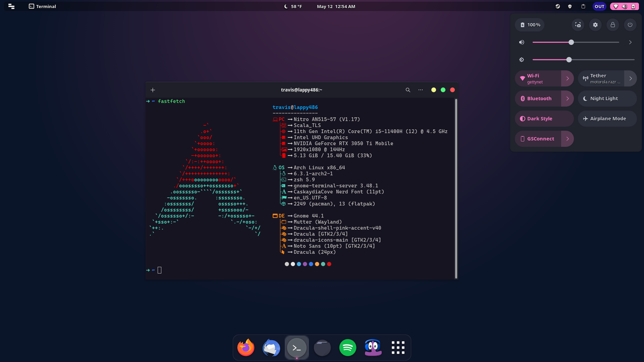Viewport: 644px width, 362px height.
Task: Open the weather indicator showing 58 °F
Action: coord(293,7)
